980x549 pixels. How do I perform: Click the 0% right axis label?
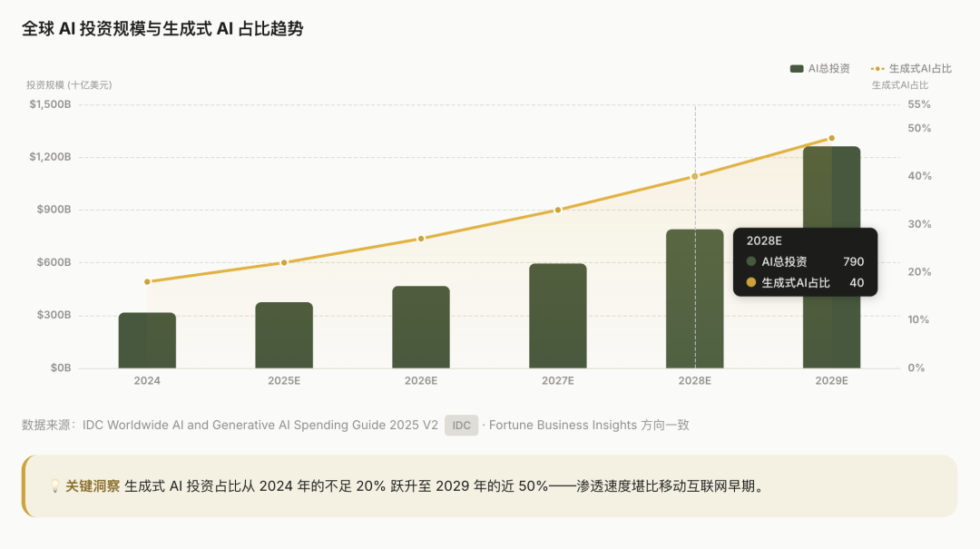(x=916, y=368)
